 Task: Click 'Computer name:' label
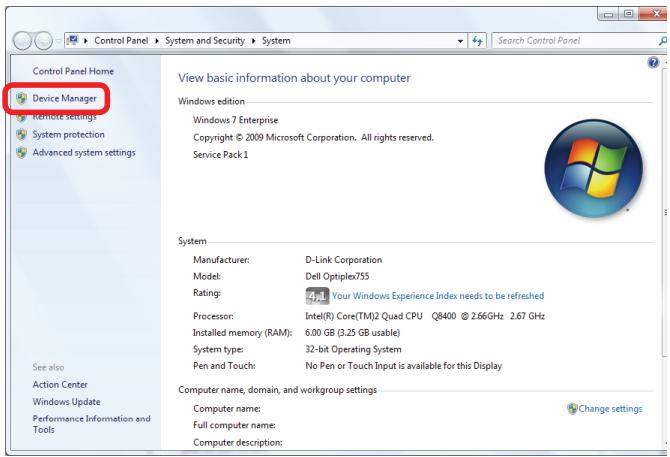point(227,409)
